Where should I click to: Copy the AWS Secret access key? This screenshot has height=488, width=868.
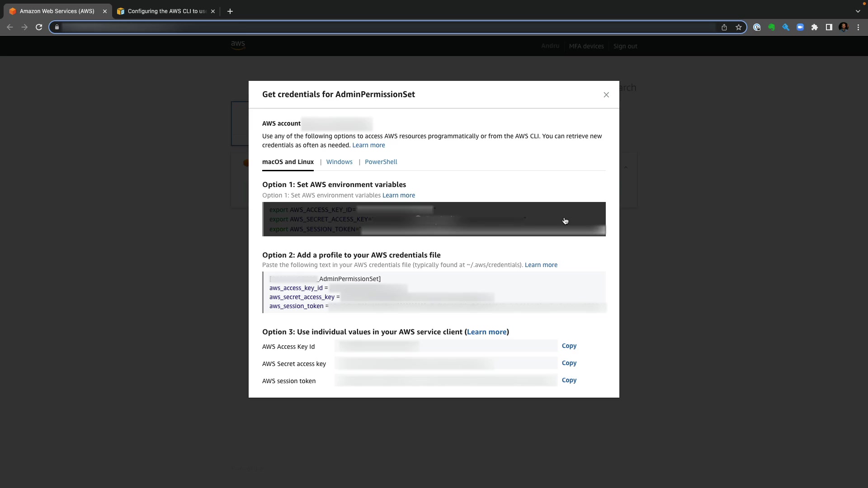569,363
